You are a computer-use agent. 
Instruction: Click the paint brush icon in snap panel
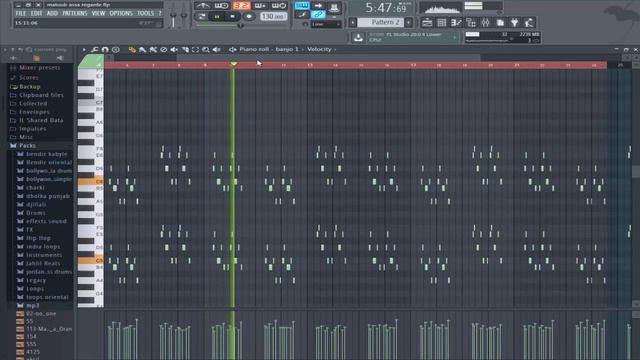tap(302, 15)
